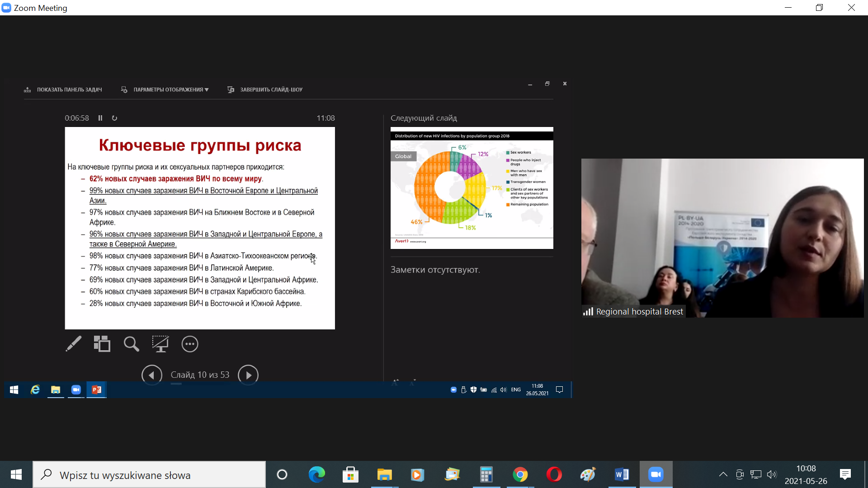Screen dimensions: 868x488
Task: Show hidden system tray icons chevron
Action: [x=723, y=474]
